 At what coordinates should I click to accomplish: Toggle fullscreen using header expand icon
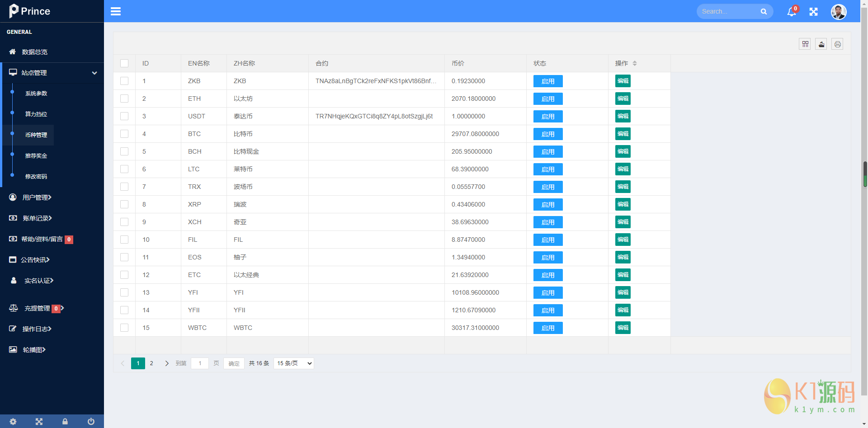(x=813, y=12)
